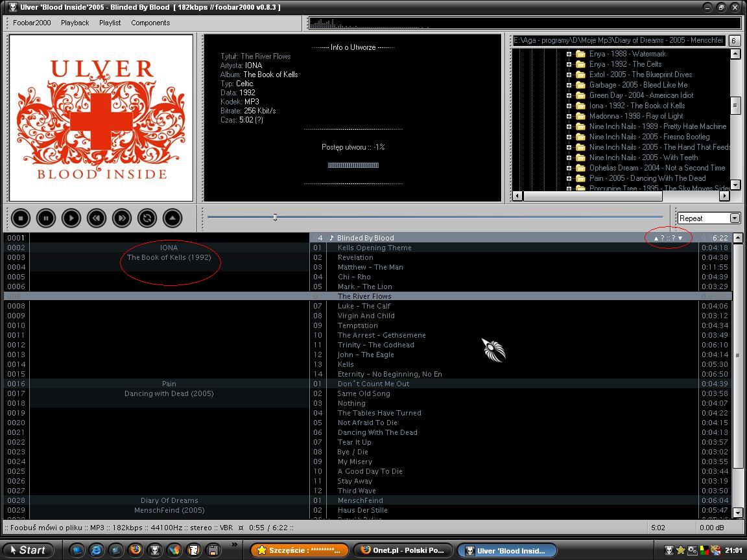Click the Diary Of Dreams group header
Screen dimensions: 747x560
[169, 500]
